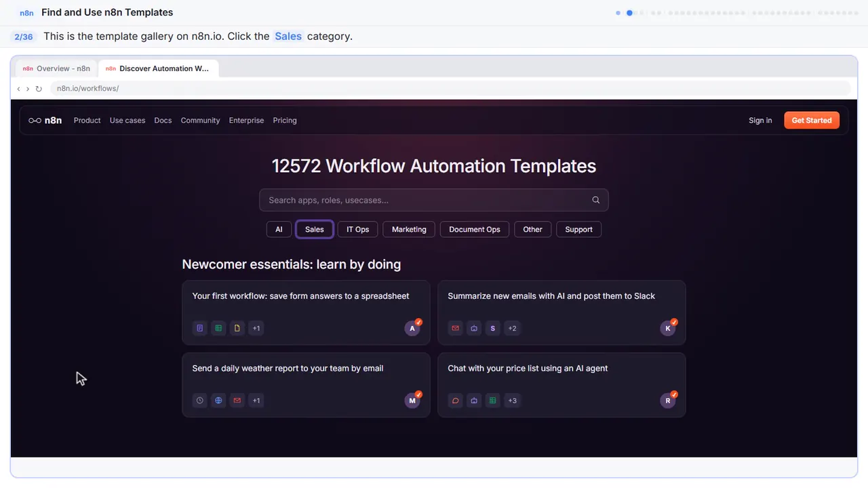Click avatar K on Summarize emails card

coord(668,328)
